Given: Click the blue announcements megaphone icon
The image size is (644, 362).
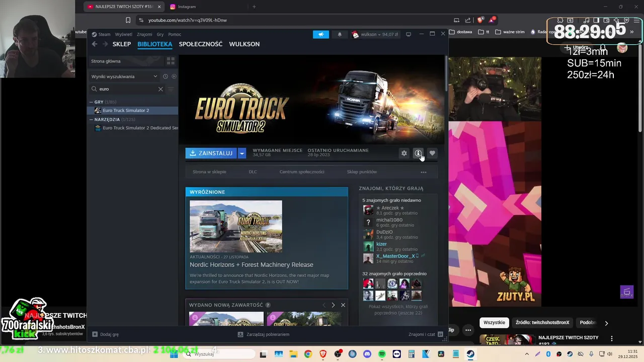Looking at the screenshot, I should tap(321, 34).
